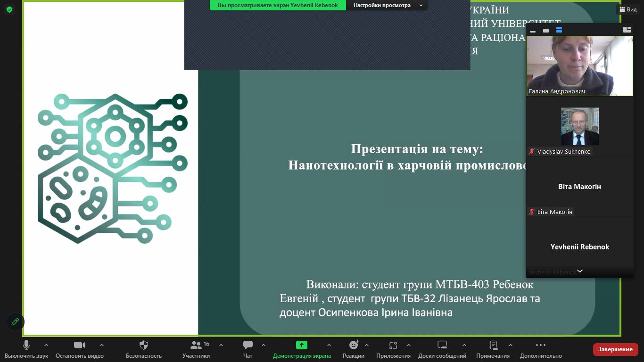Expand the chevron next to Доски сообщений
The width and height of the screenshot is (644, 362).
pyautogui.click(x=464, y=345)
